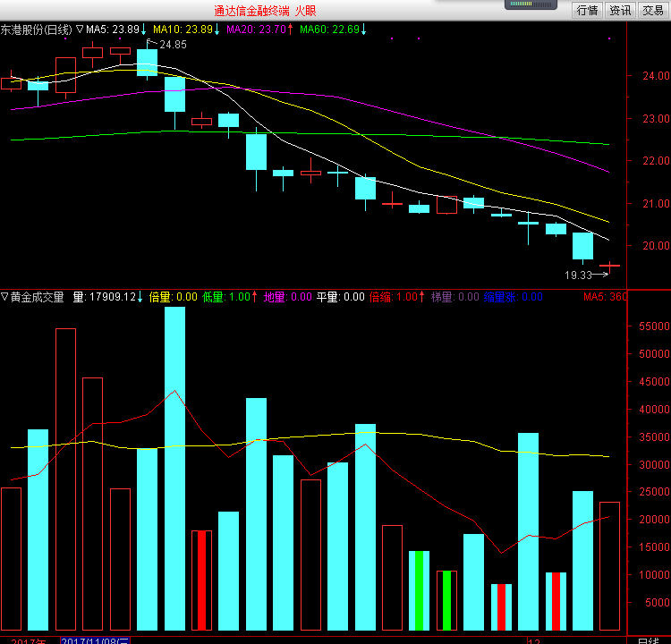Screen dimensions: 671x644
Task: Open the 交易 tab
Action: (653, 10)
